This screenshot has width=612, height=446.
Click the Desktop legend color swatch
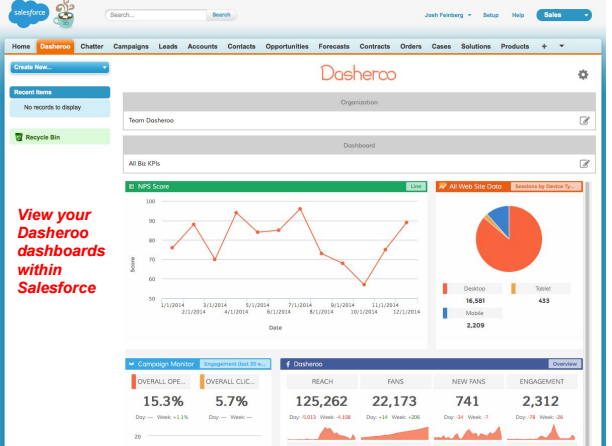click(445, 288)
